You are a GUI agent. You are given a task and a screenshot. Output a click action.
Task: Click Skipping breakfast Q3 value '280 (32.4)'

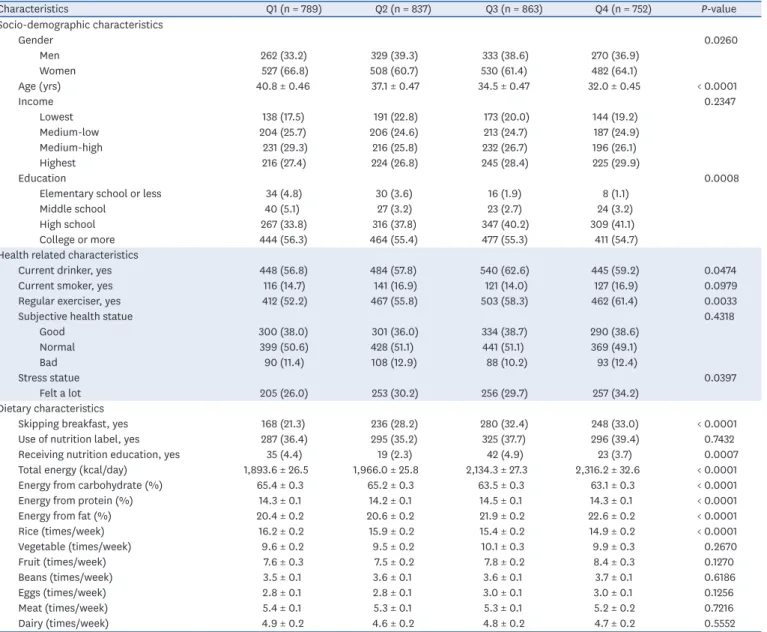[504, 424]
